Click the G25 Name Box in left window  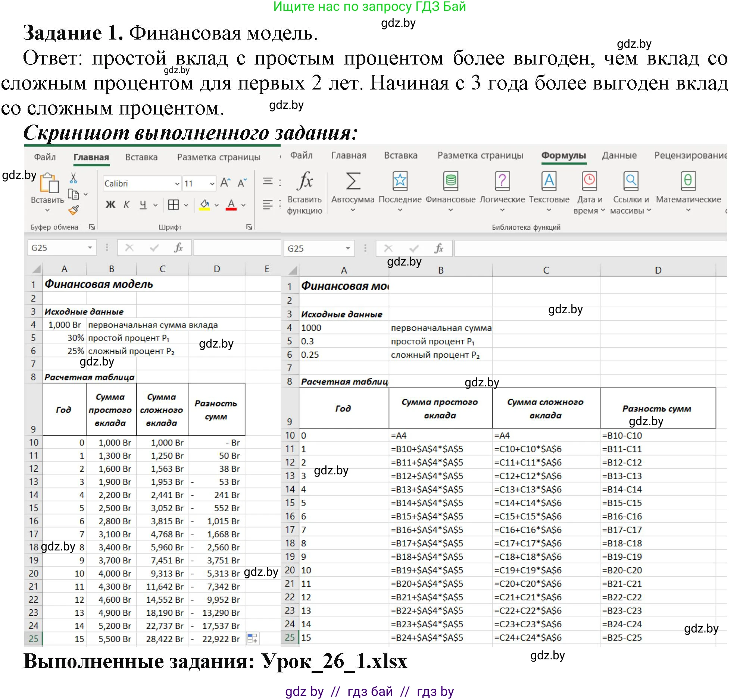(x=62, y=248)
